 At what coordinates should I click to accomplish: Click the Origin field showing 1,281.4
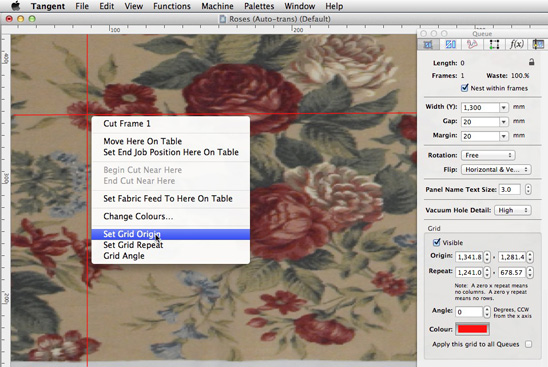pyautogui.click(x=512, y=257)
